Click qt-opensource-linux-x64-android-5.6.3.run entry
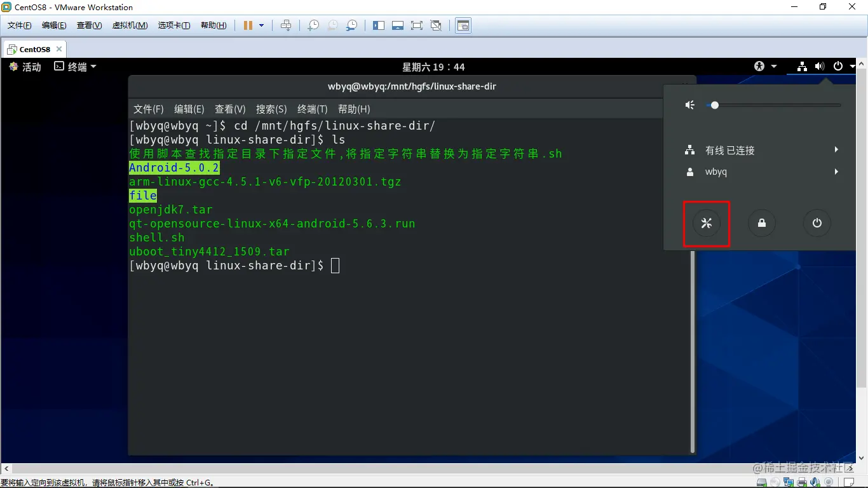Viewport: 868px width, 488px height. pos(272,224)
